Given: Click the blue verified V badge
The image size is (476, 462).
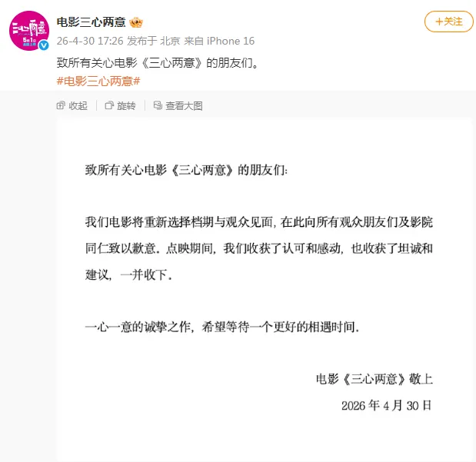Looking at the screenshot, I should pos(44,45).
